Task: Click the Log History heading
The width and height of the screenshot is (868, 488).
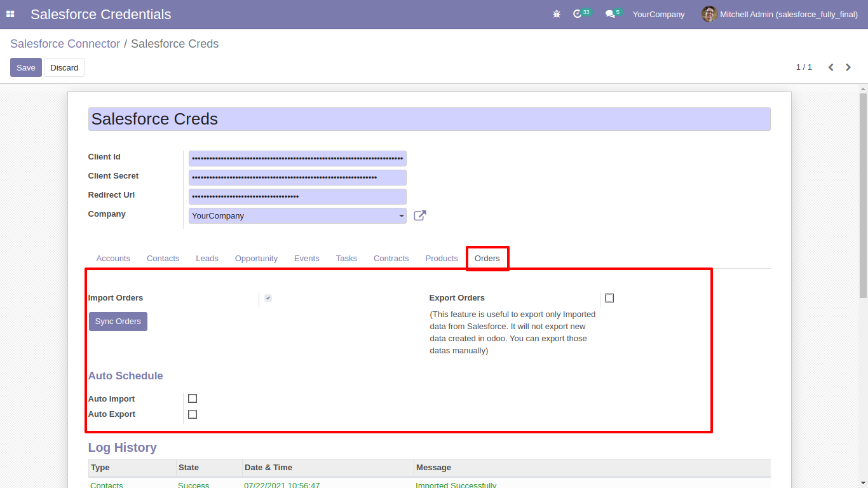Action: [123, 447]
